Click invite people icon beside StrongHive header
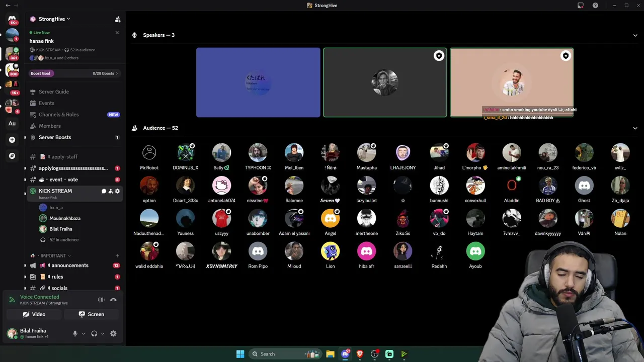The width and height of the screenshot is (644, 362). click(118, 19)
